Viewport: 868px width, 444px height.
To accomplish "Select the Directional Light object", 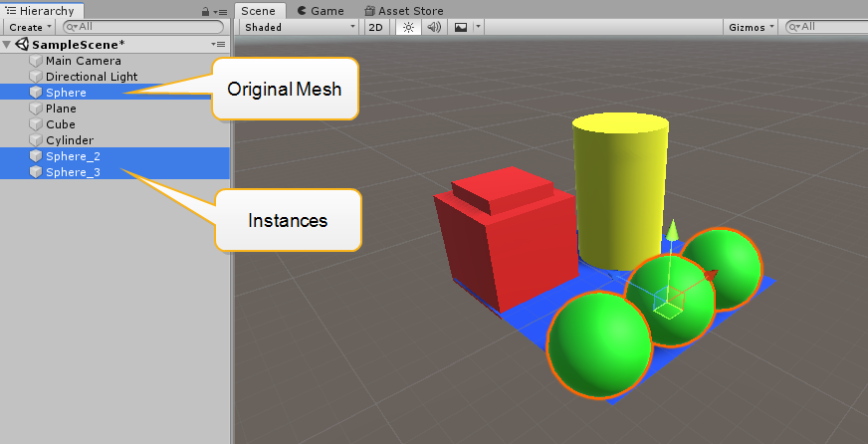I will [92, 77].
